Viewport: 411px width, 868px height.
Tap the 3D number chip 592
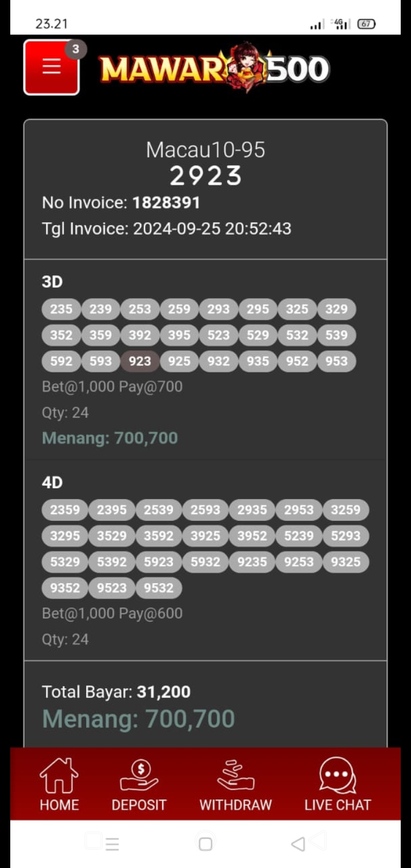click(x=61, y=361)
